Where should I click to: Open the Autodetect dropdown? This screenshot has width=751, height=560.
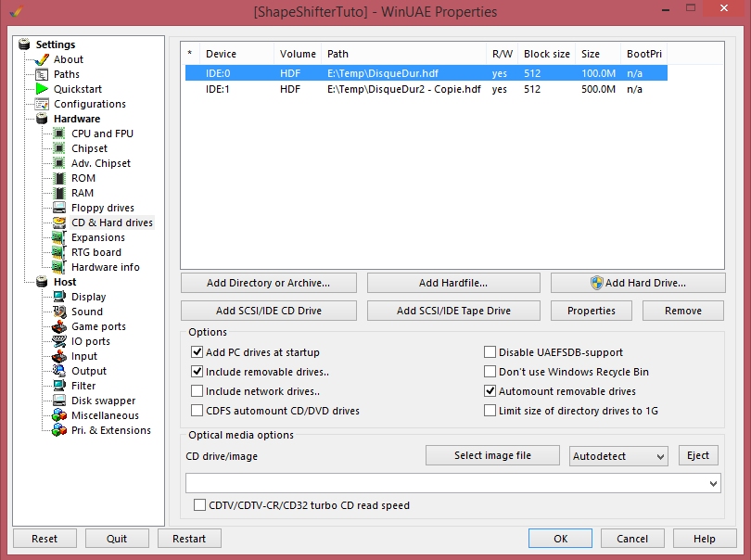point(618,456)
